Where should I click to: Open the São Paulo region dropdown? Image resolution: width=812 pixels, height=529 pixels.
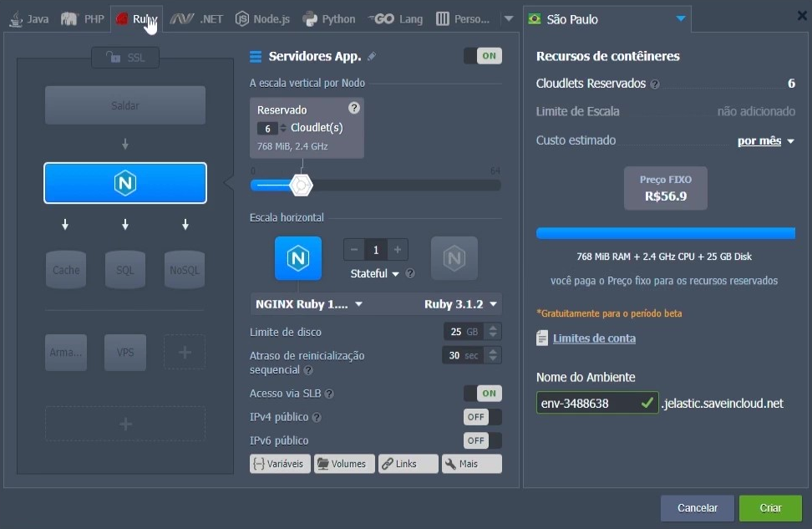pos(607,19)
